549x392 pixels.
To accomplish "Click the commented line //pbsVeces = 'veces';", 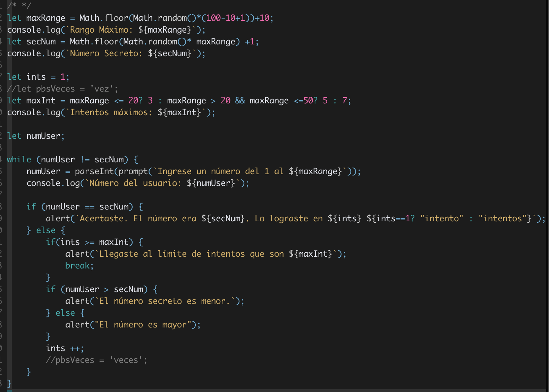I will coord(96,360).
